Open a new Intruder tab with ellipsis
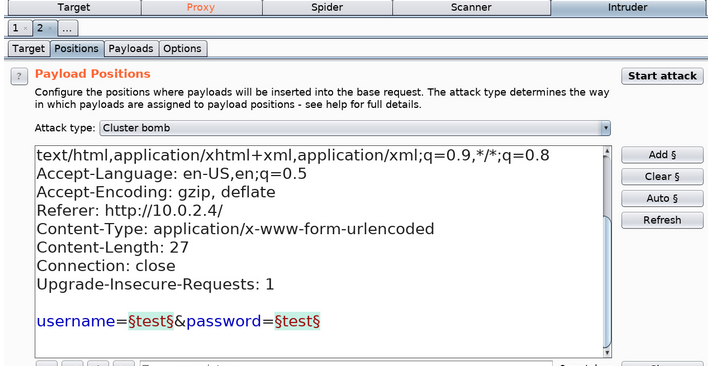The width and height of the screenshot is (708, 366). (67, 28)
